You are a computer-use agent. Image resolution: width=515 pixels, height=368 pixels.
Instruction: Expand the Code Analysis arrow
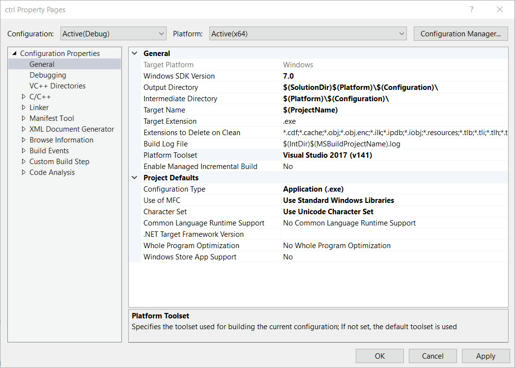23,172
